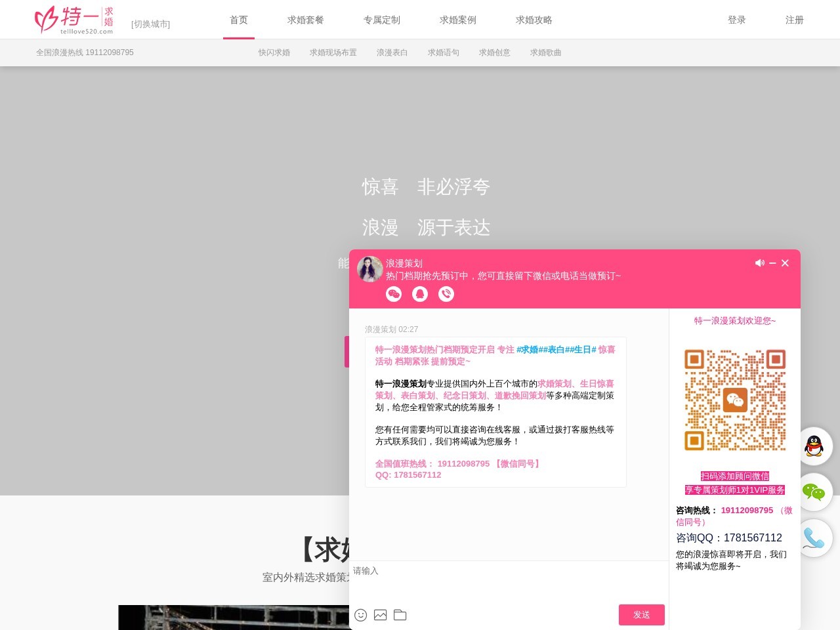
Task: Mute the chat notification sound speaker toggle
Action: [x=759, y=262]
